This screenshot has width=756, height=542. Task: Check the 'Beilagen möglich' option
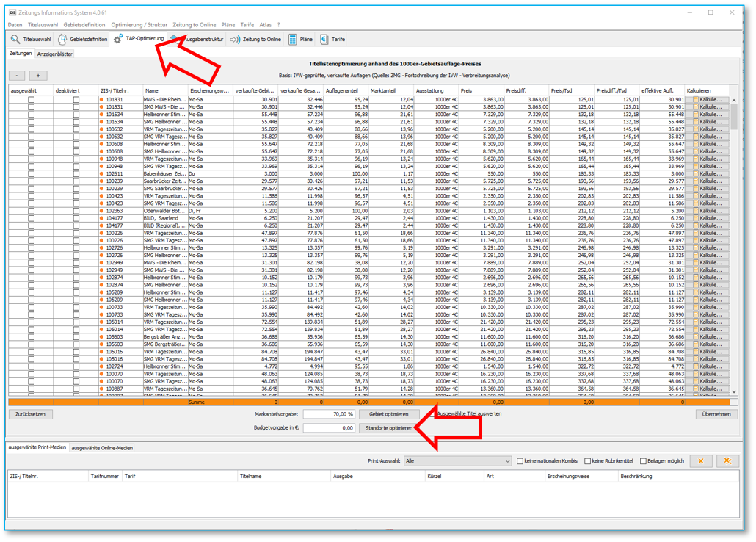[642, 461]
